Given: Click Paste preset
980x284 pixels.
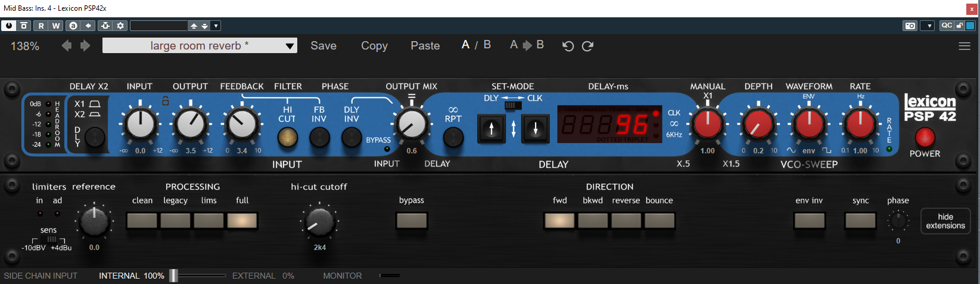Looking at the screenshot, I should pos(425,45).
